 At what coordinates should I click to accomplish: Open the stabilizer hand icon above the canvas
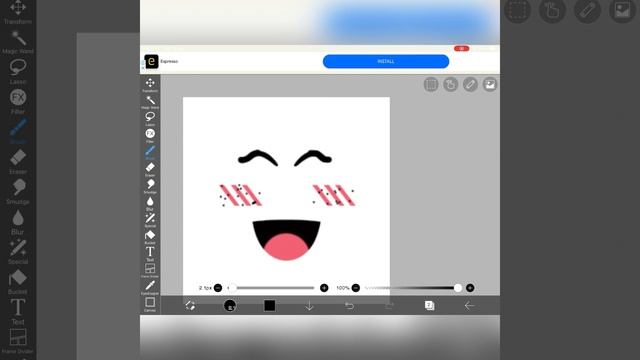[451, 84]
